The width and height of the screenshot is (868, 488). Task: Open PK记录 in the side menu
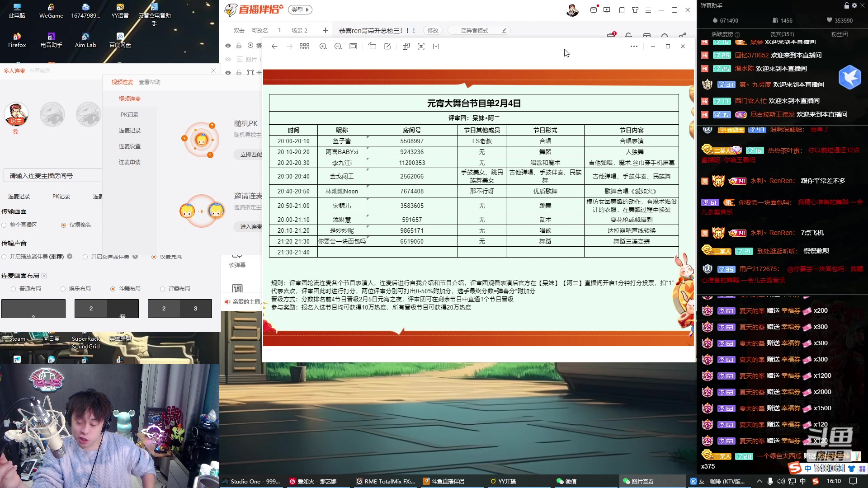130,115
